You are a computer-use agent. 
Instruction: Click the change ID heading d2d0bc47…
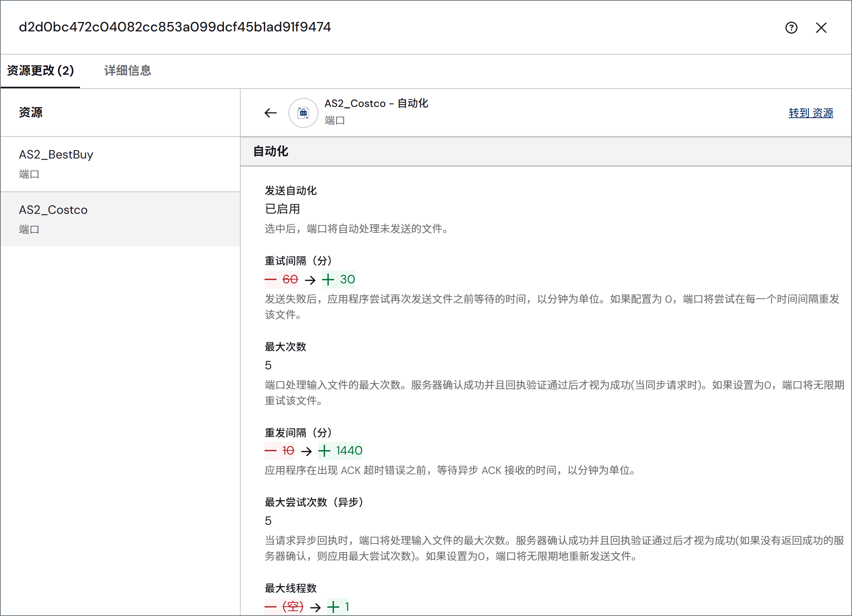pos(175,27)
